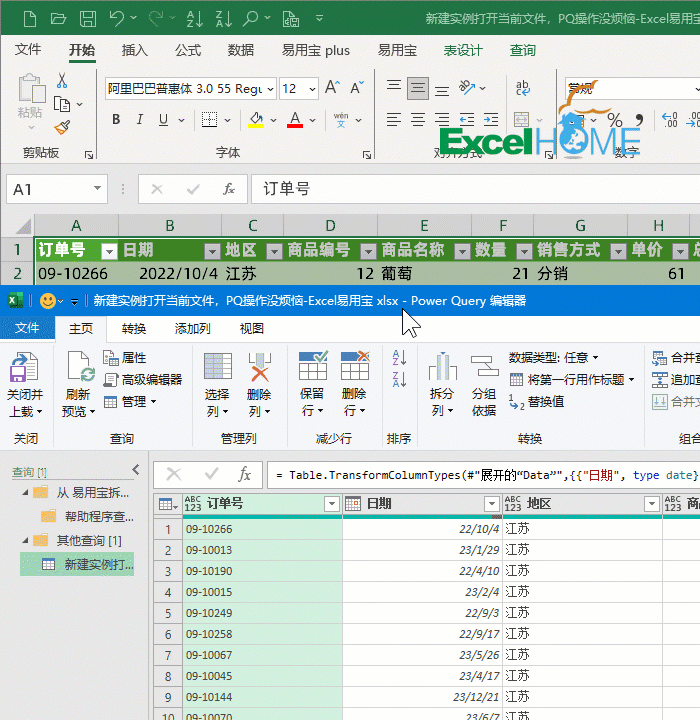
Task: Click the Find magnifier icon in Excel
Action: [251, 19]
